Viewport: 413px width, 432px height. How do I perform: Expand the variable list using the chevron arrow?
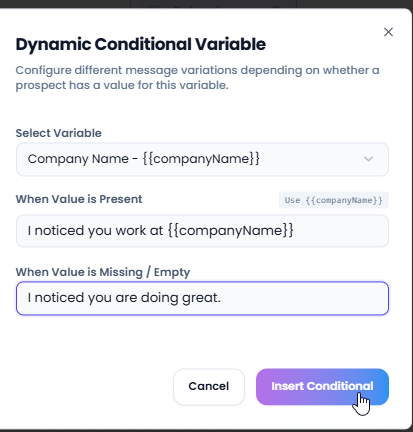(368, 159)
